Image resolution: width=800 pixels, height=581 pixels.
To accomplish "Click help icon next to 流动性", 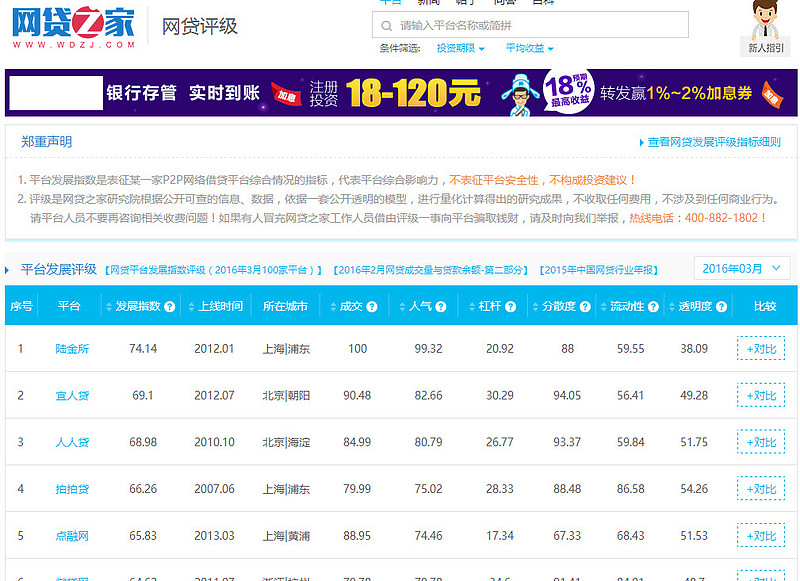I will pos(653,307).
